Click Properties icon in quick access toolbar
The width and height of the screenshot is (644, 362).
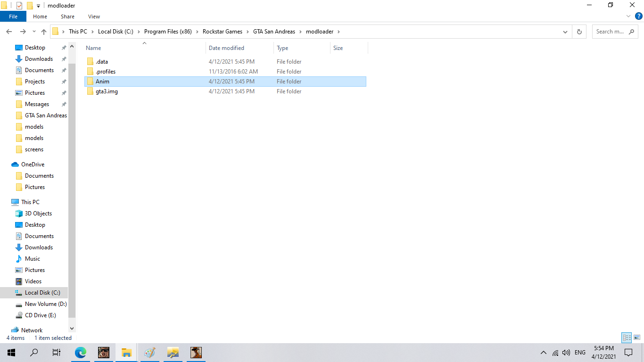pos(19,6)
